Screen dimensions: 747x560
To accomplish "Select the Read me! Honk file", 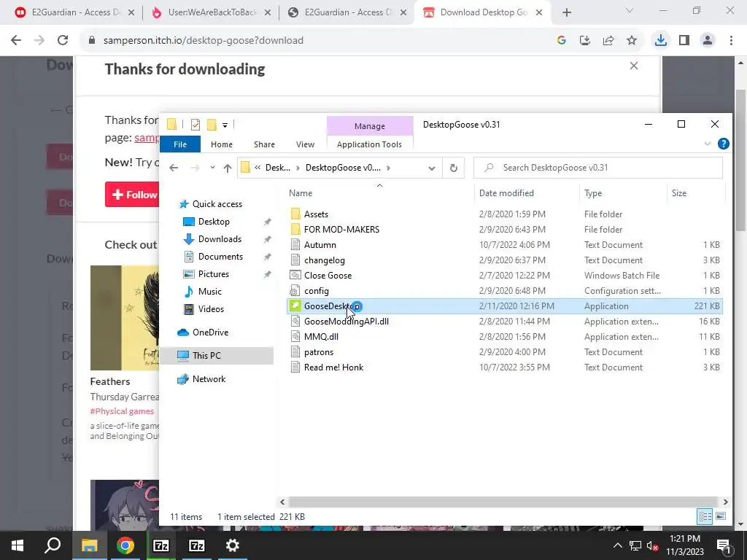I will [x=333, y=367].
